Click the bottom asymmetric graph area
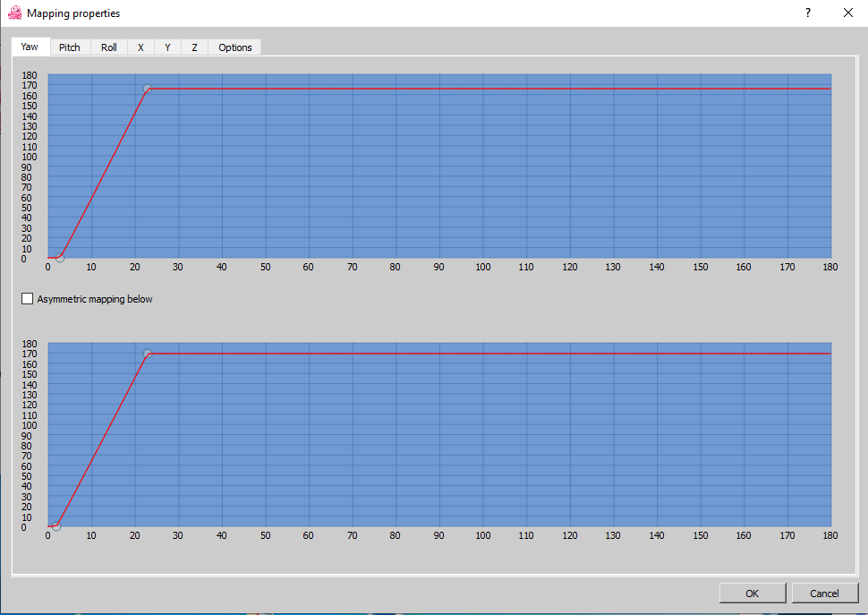Image resolution: width=868 pixels, height=615 pixels. coord(439,434)
